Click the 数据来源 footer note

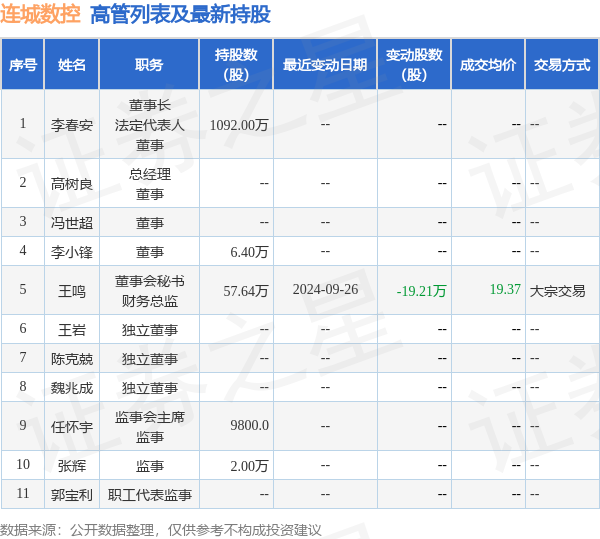click(161, 530)
